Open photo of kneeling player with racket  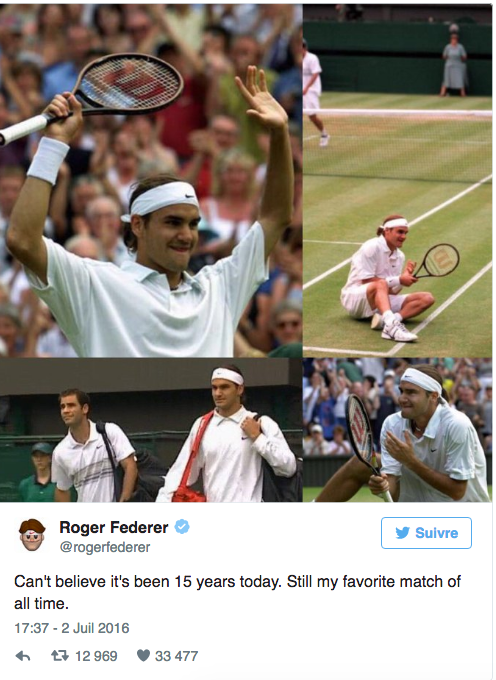pyautogui.click(x=398, y=430)
